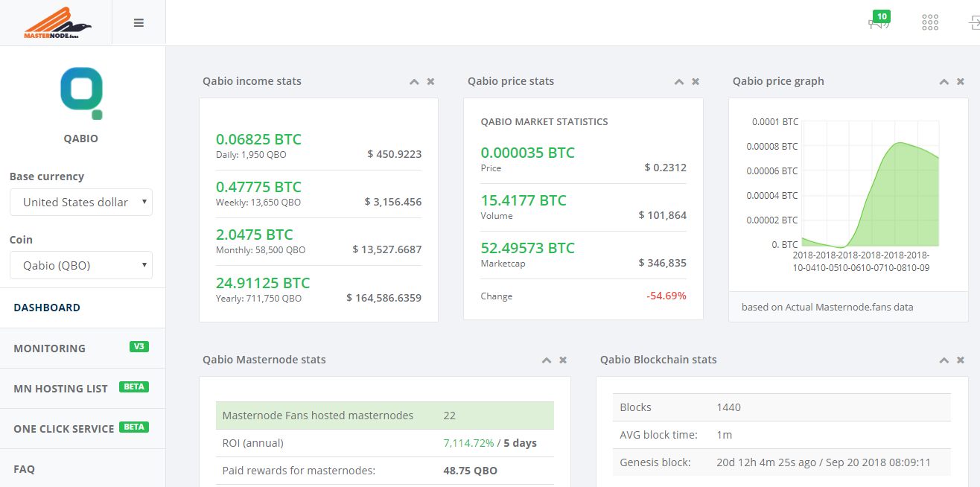
Task: Open the notifications megaphone icon
Action: [879, 23]
